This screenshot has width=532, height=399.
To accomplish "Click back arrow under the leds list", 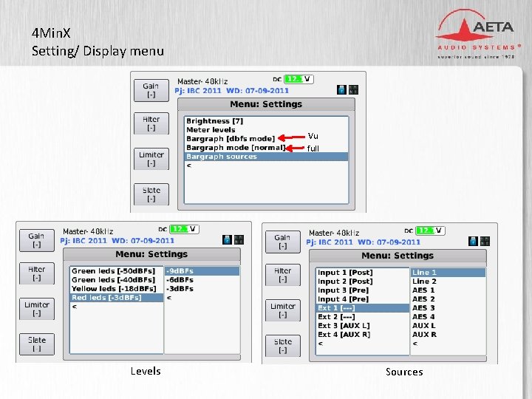I will coord(75,307).
